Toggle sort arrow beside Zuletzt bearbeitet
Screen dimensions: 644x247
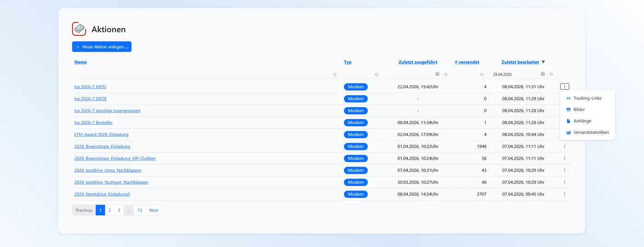(x=543, y=62)
